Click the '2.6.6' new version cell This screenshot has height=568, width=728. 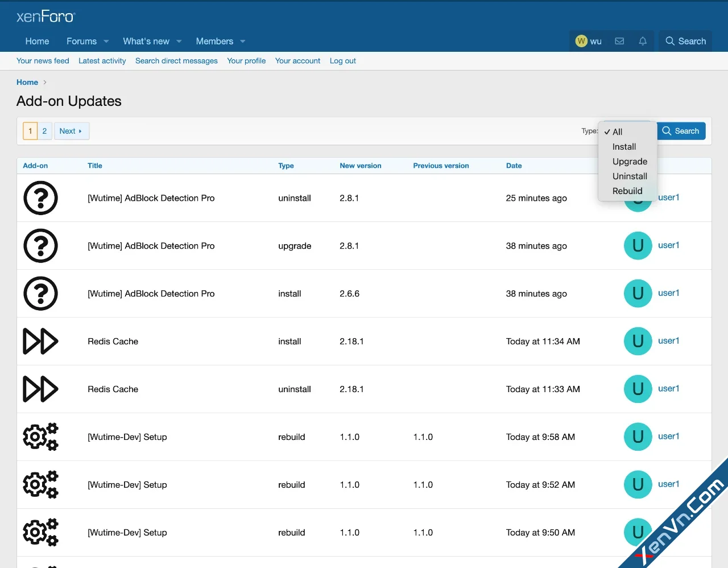(x=350, y=294)
